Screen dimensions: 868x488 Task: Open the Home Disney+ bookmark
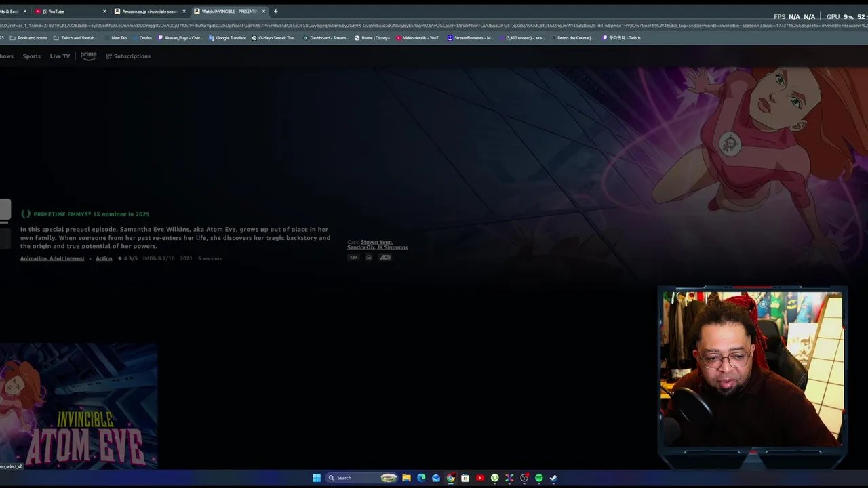(x=372, y=38)
